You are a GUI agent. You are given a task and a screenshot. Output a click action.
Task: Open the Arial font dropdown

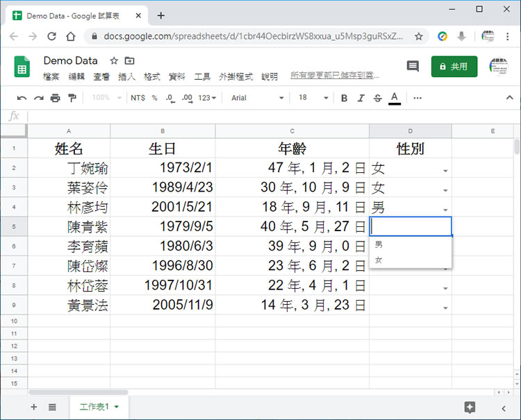click(257, 98)
